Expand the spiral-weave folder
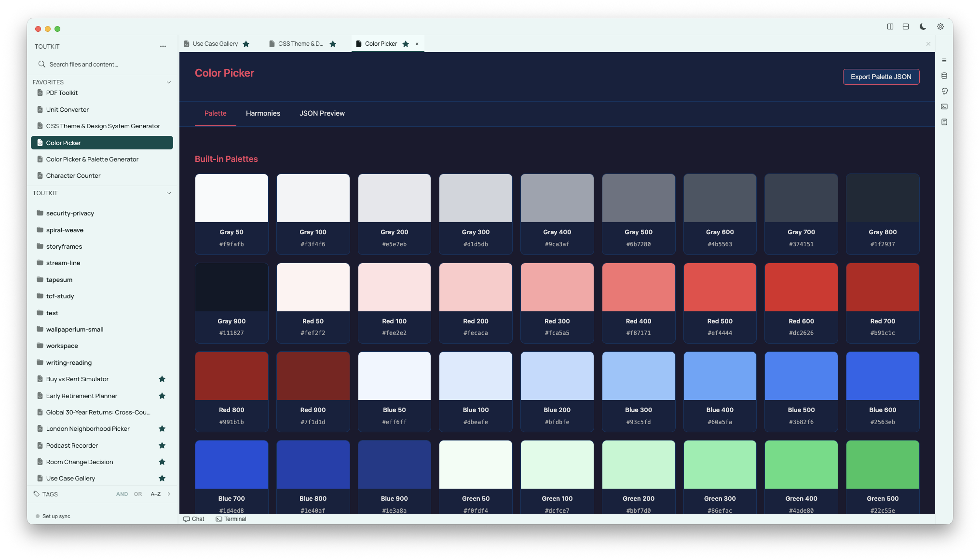 click(102, 230)
